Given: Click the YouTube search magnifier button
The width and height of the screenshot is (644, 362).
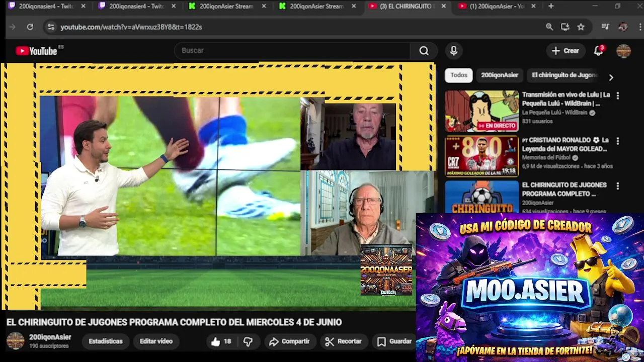Looking at the screenshot, I should [424, 50].
